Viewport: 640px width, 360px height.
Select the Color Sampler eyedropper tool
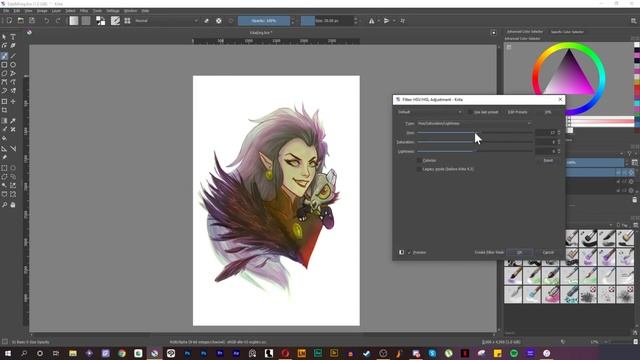13,121
